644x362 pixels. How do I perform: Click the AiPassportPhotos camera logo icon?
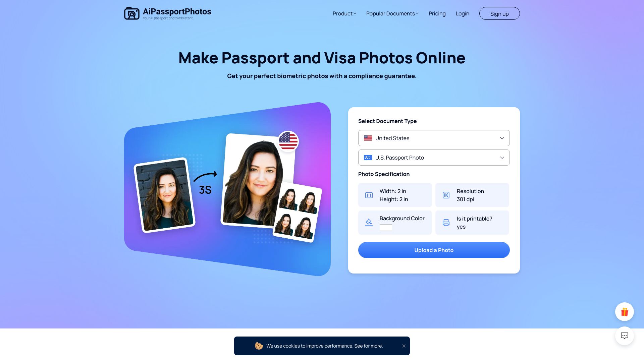131,13
